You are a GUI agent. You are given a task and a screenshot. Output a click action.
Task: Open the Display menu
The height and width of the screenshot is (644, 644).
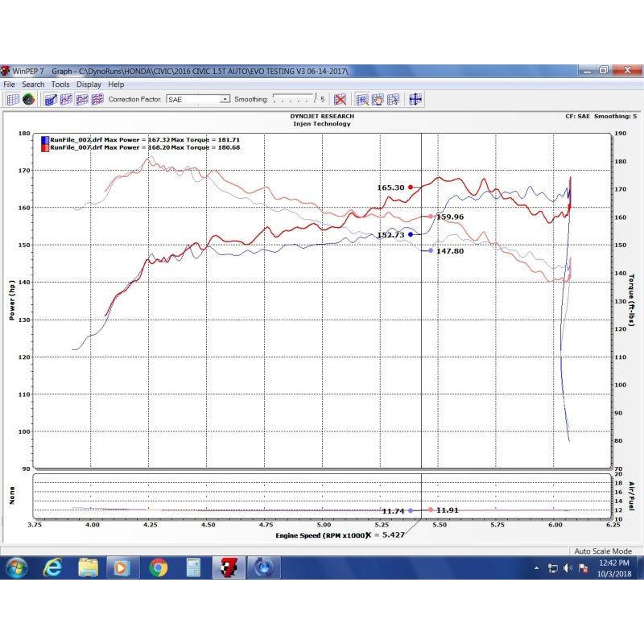pyautogui.click(x=90, y=84)
